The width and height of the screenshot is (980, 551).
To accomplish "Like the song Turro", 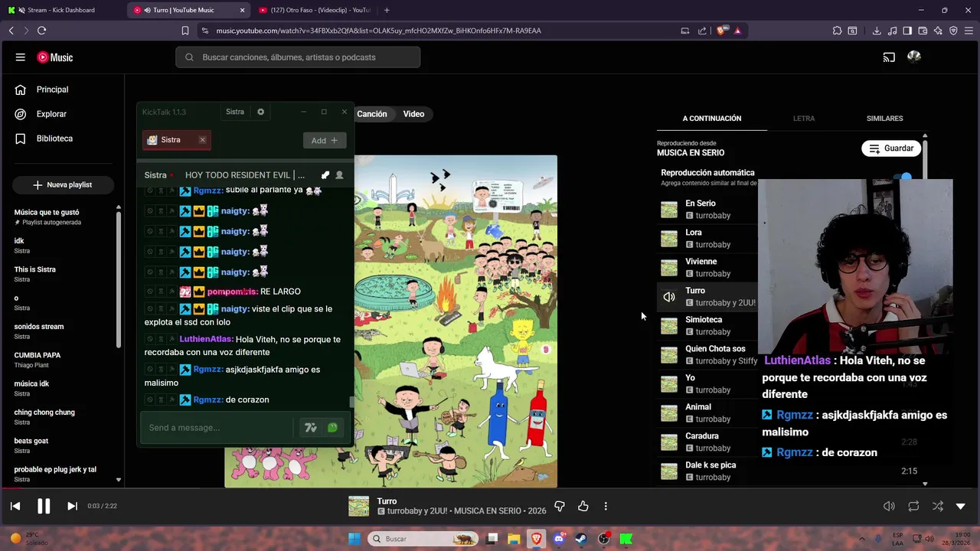I will (583, 506).
